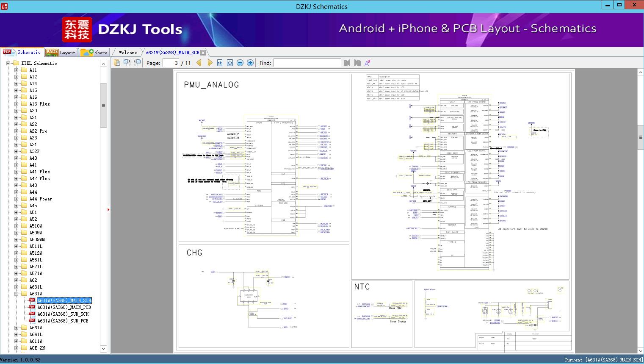Click the find previous icon
The width and height of the screenshot is (644, 364).
point(347,63)
